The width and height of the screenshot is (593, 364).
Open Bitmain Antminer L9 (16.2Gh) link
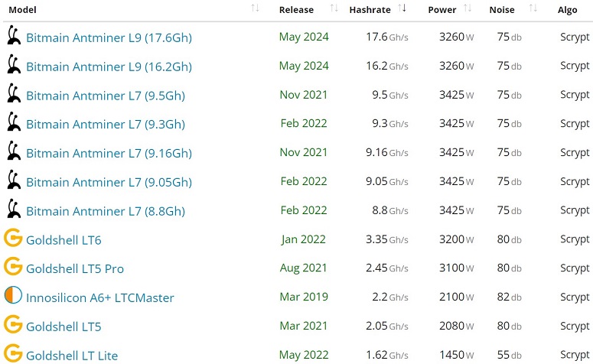tap(109, 67)
